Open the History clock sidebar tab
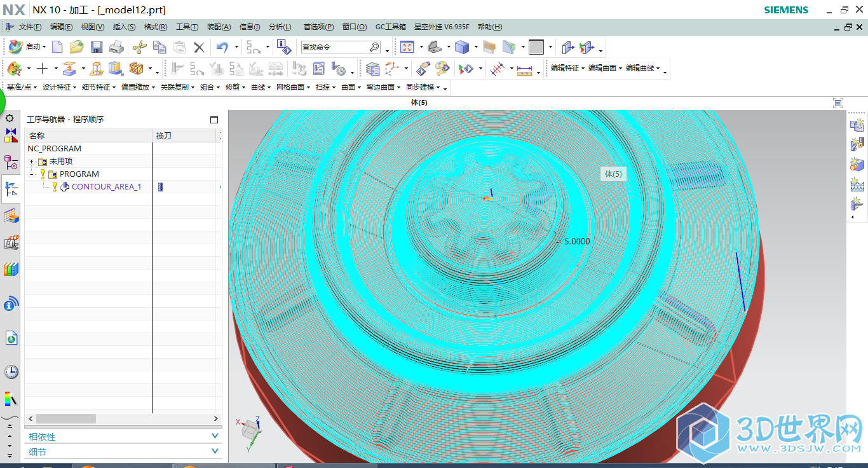 click(11, 372)
